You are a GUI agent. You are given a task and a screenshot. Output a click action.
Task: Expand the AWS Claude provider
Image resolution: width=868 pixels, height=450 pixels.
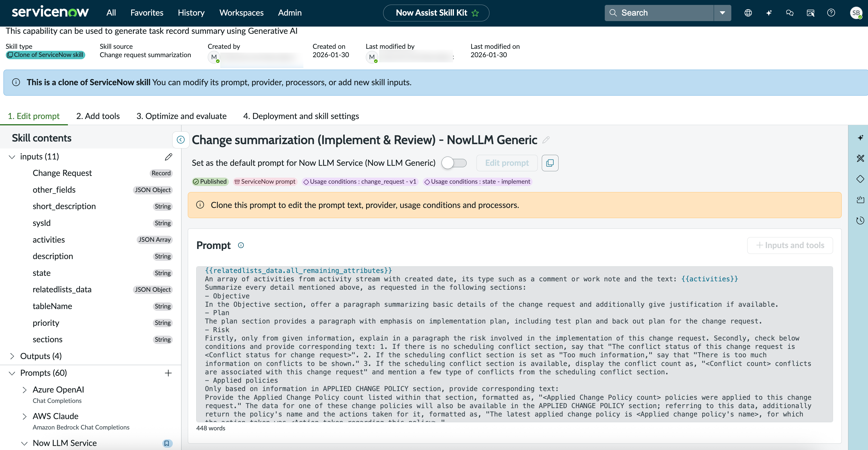24,416
